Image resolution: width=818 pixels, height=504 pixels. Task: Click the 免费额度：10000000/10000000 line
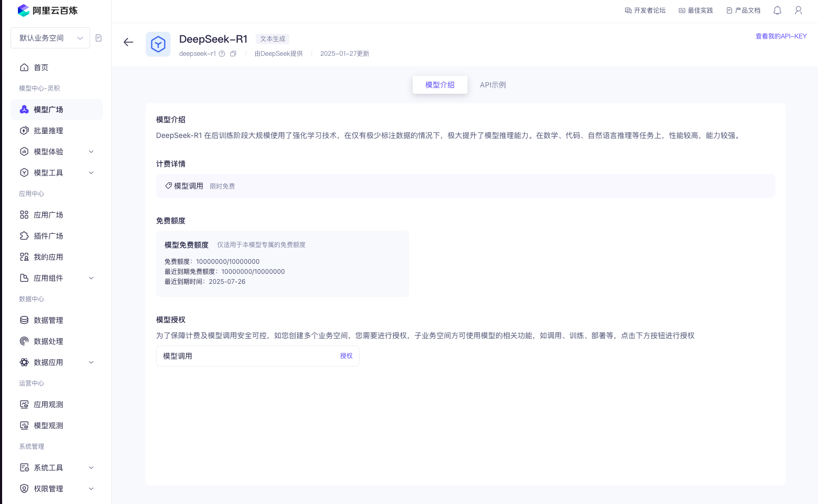click(212, 262)
